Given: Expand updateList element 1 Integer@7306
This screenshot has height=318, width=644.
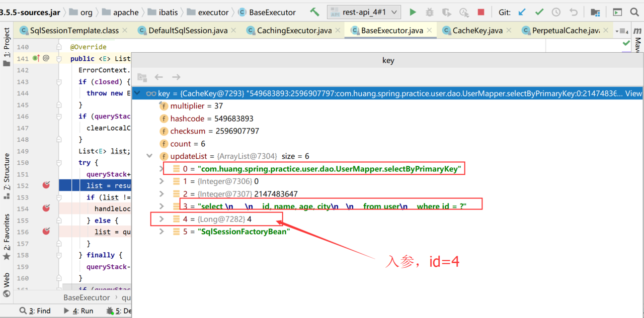Looking at the screenshot, I should [162, 181].
